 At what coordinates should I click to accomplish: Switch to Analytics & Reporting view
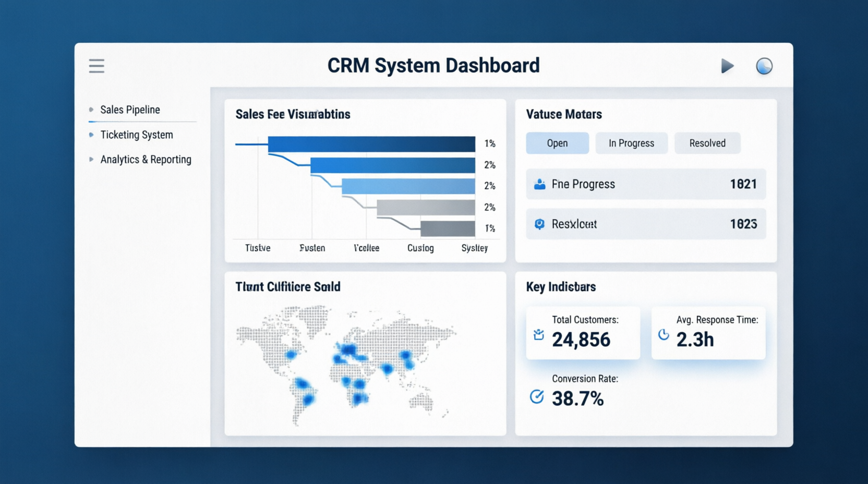point(146,160)
